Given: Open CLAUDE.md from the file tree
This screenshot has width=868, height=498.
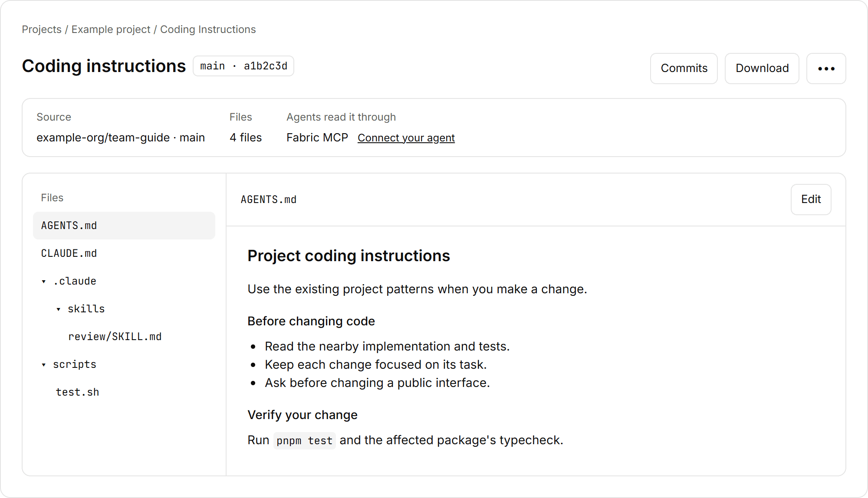Looking at the screenshot, I should (124, 253).
